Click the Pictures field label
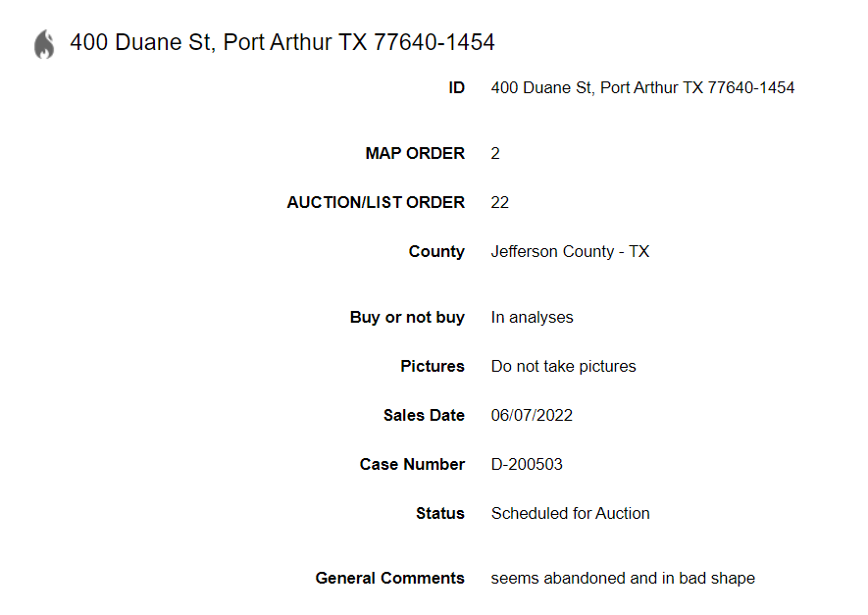The height and width of the screenshot is (615, 868). pos(433,367)
